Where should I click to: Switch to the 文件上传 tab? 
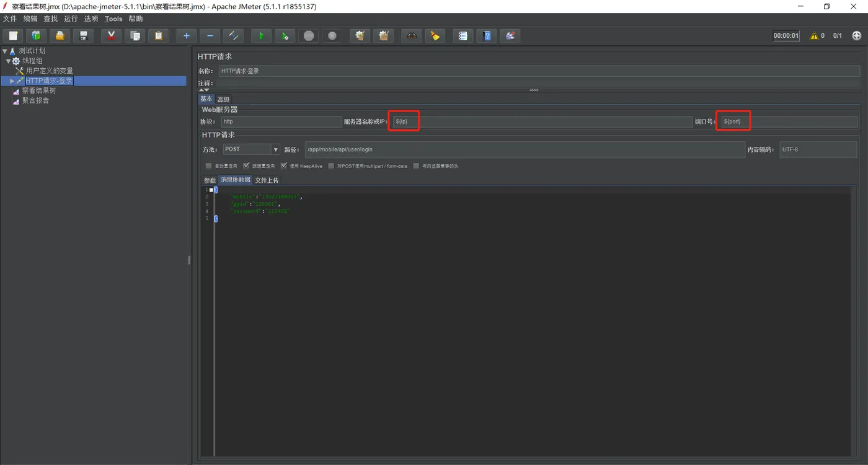click(267, 180)
